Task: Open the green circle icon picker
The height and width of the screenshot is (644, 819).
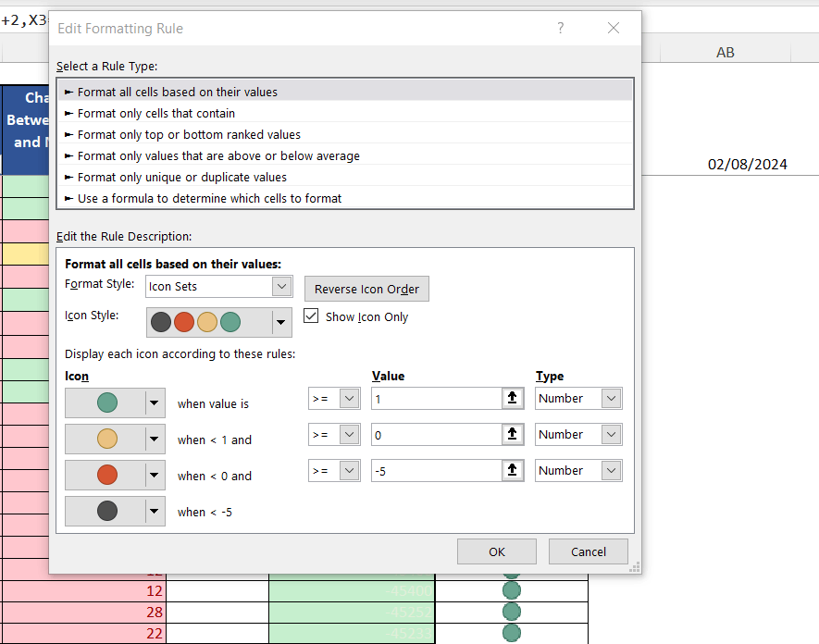Action: (x=115, y=402)
